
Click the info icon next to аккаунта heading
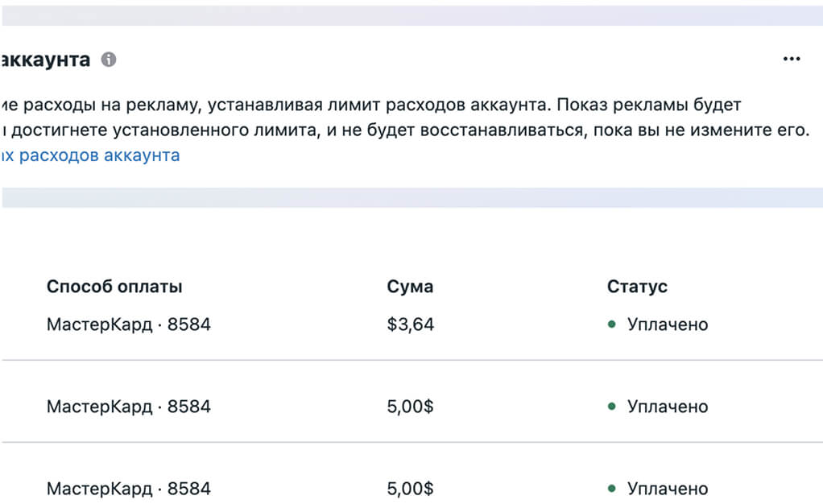[x=109, y=60]
